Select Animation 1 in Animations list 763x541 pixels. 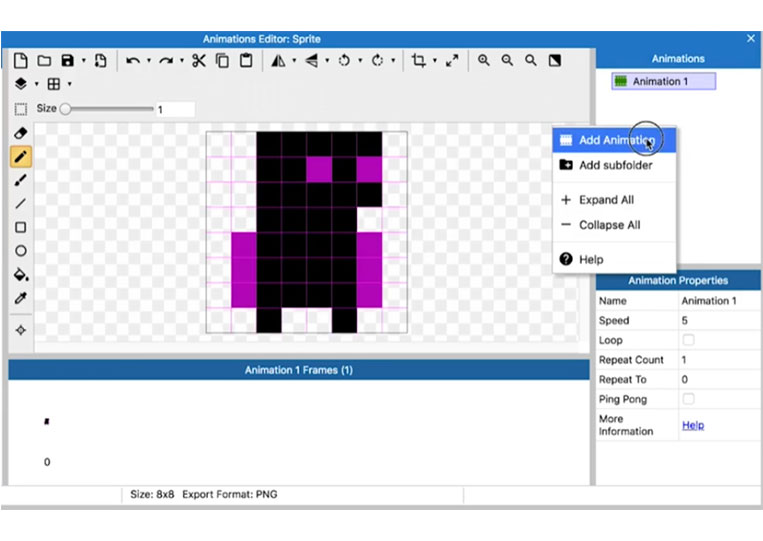point(664,81)
